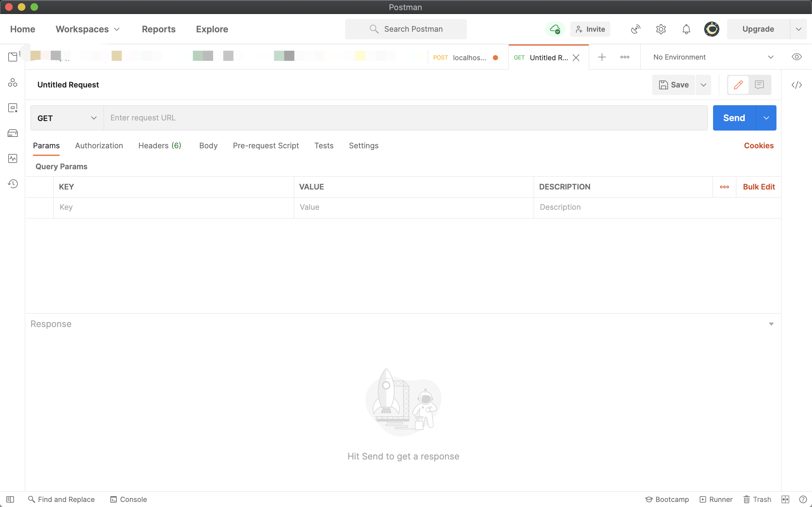Switch to the Authorization tab
This screenshot has width=812, height=507.
click(x=99, y=145)
